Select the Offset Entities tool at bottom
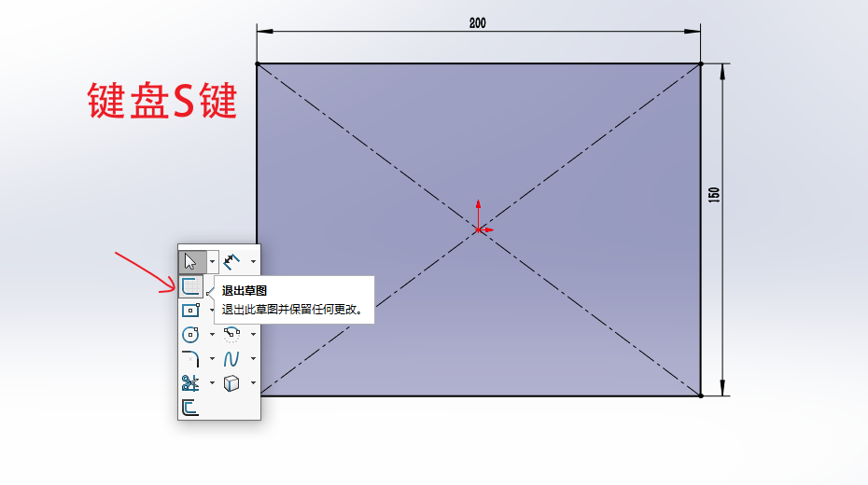Image resolution: width=868 pixels, height=485 pixels. pos(190,408)
